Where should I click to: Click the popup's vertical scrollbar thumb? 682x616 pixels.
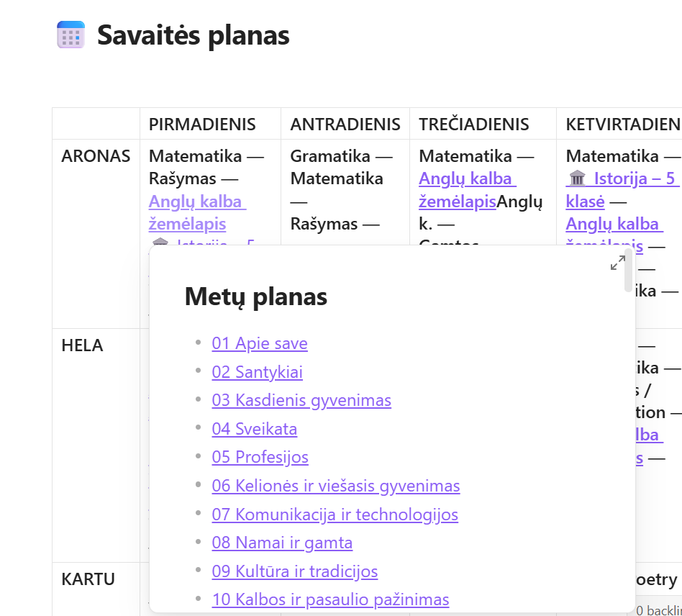tap(628, 270)
